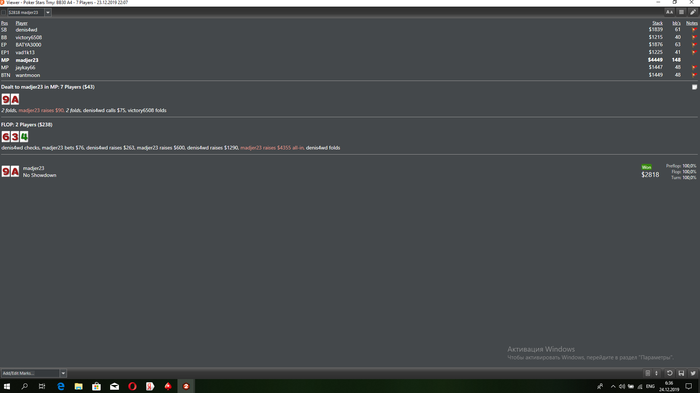
Task: Click 'madjer23 raises $4355 all-in' action text
Action: tap(272, 148)
